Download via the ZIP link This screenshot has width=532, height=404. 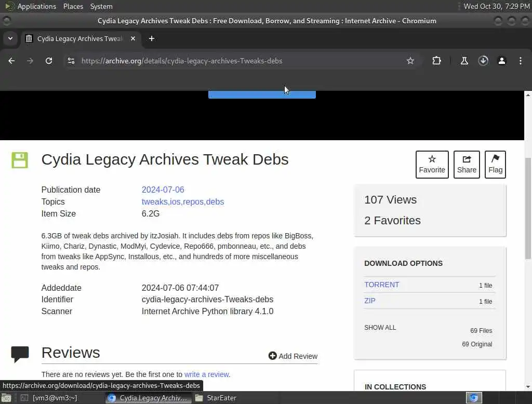click(x=369, y=301)
